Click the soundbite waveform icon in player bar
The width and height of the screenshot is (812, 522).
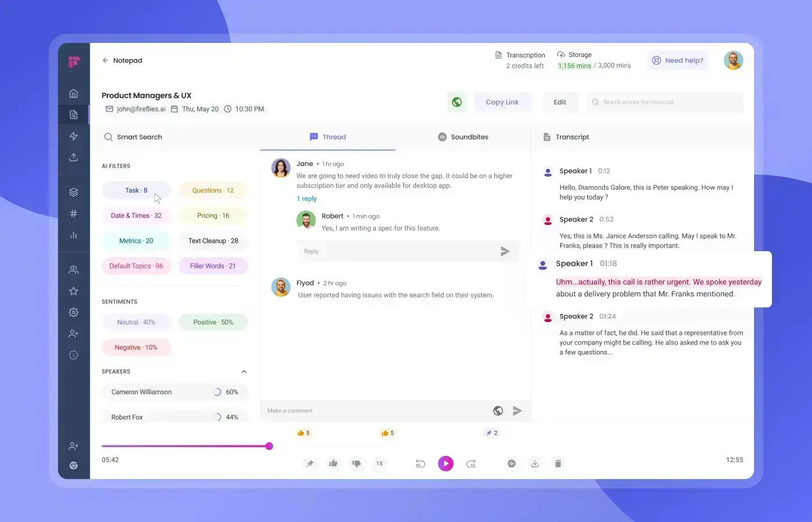click(512, 463)
